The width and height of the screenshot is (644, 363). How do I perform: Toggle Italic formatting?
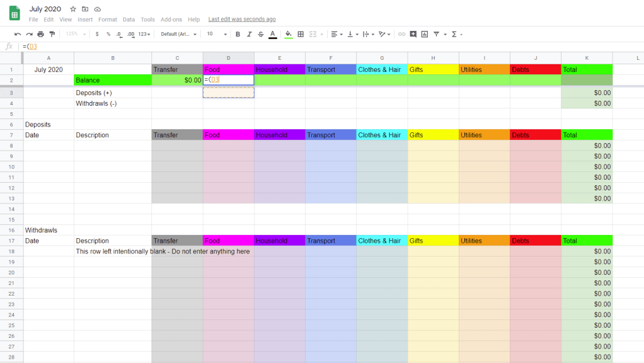coord(249,34)
